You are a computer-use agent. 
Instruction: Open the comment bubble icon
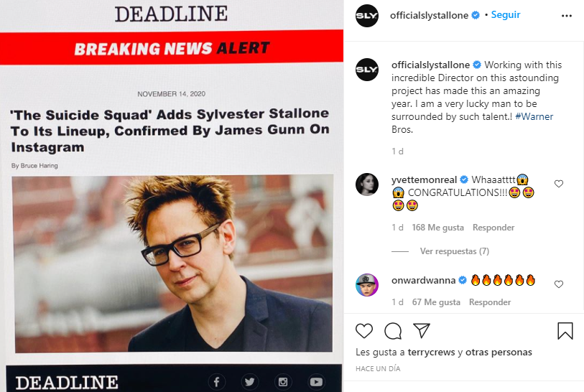click(393, 331)
